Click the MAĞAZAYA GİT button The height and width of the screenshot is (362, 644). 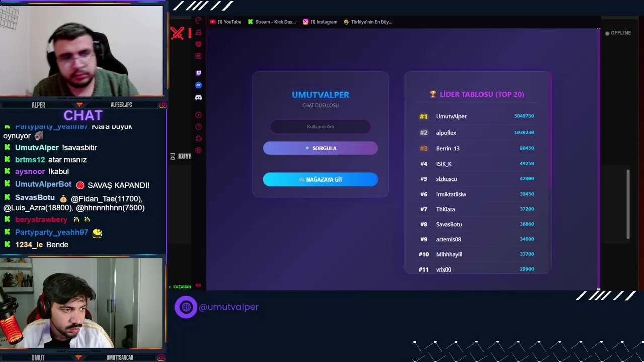(320, 179)
